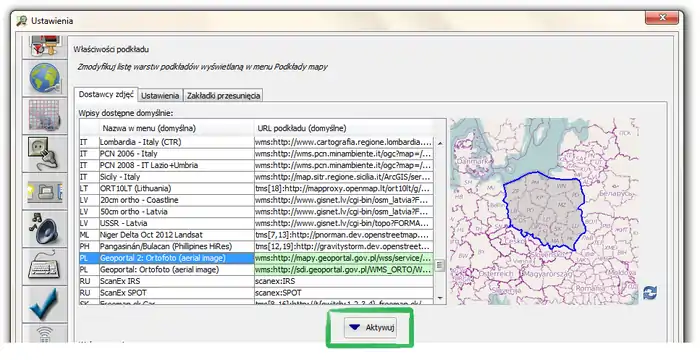Open the remote control antenna icon
This screenshot has width=700, height=360.
(x=45, y=333)
